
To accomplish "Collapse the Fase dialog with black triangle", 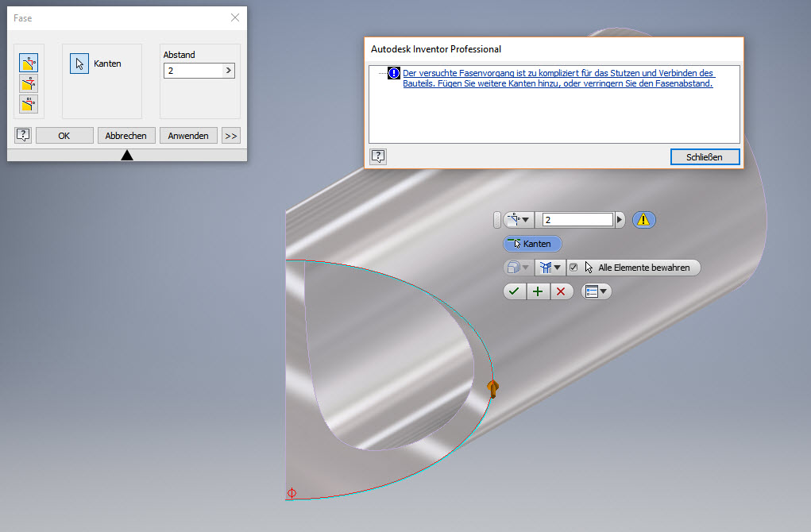I will click(127, 155).
